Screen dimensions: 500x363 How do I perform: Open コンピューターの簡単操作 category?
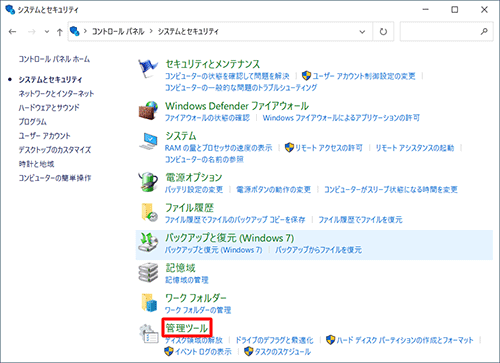click(55, 178)
